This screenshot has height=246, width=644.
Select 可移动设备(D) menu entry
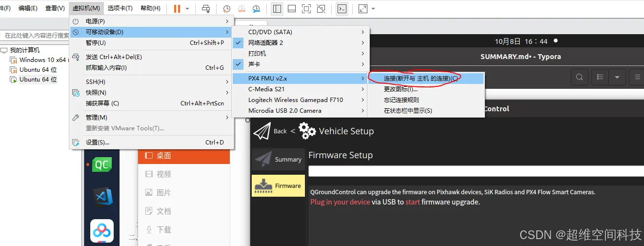coord(152,32)
